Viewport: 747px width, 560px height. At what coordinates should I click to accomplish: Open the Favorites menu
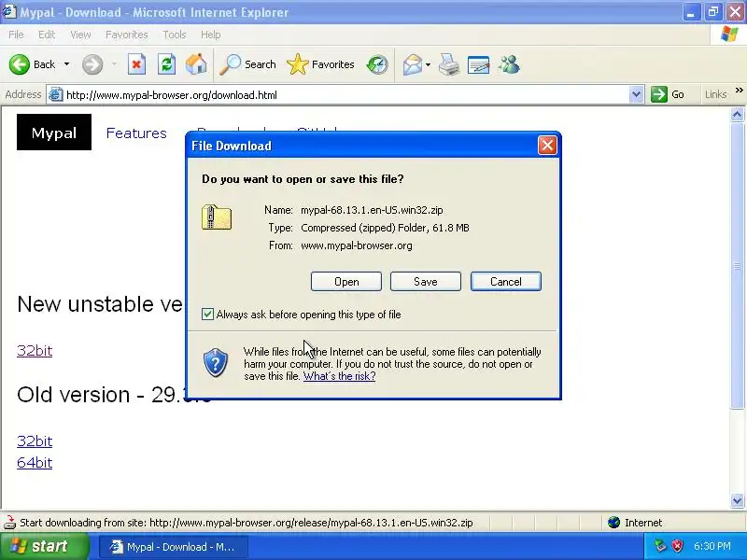[x=127, y=35]
